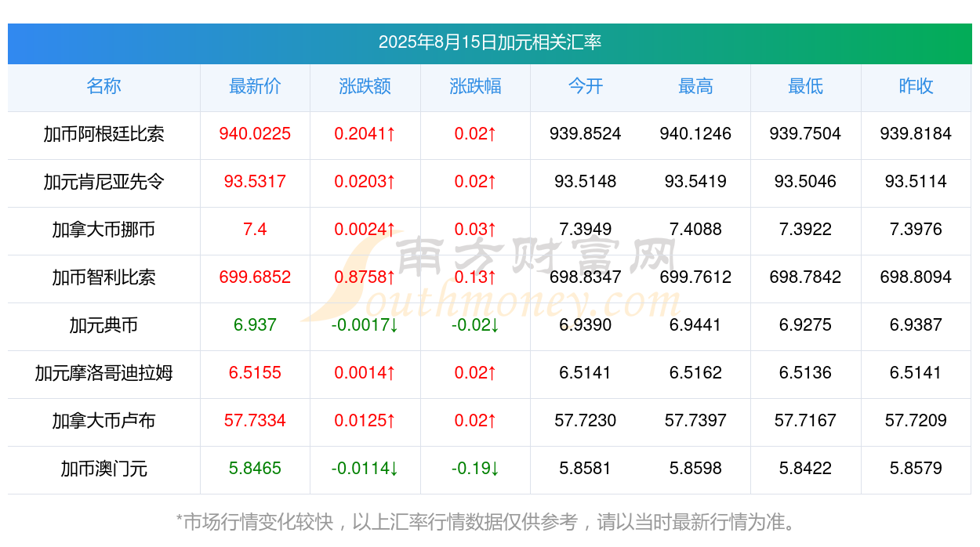Select the 昨收 column header

coord(916,86)
